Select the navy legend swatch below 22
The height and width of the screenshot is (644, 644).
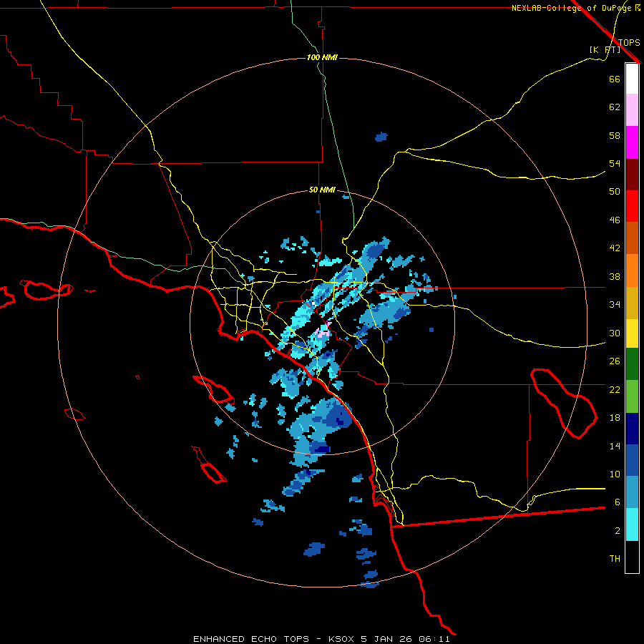pyautogui.click(x=632, y=429)
